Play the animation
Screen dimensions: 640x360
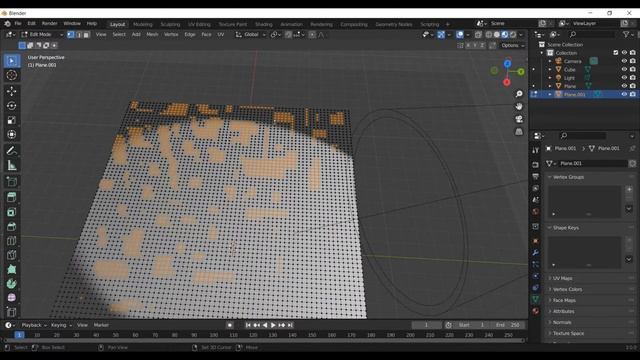[273, 325]
